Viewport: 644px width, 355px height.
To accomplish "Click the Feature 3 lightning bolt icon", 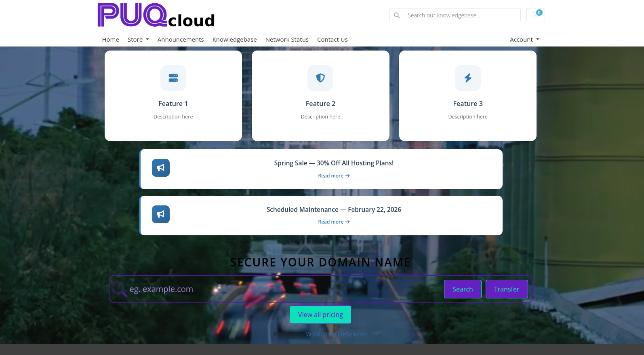I will (x=468, y=78).
